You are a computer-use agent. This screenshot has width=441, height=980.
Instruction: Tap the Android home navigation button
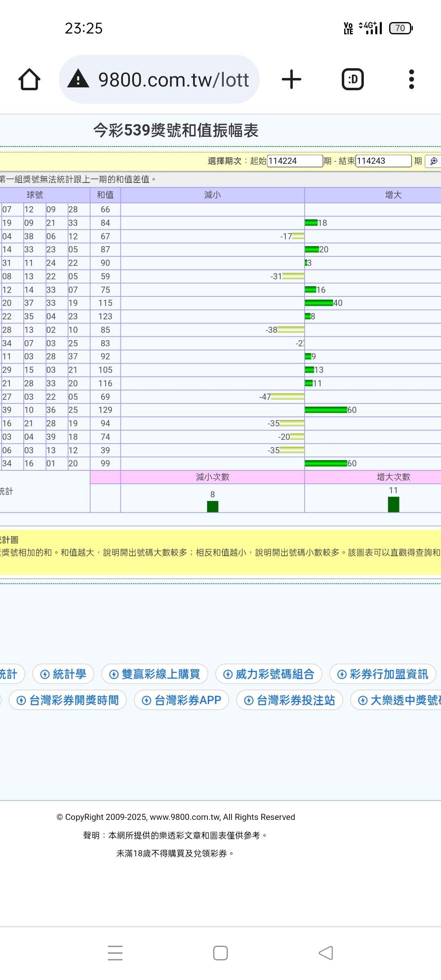click(x=220, y=953)
